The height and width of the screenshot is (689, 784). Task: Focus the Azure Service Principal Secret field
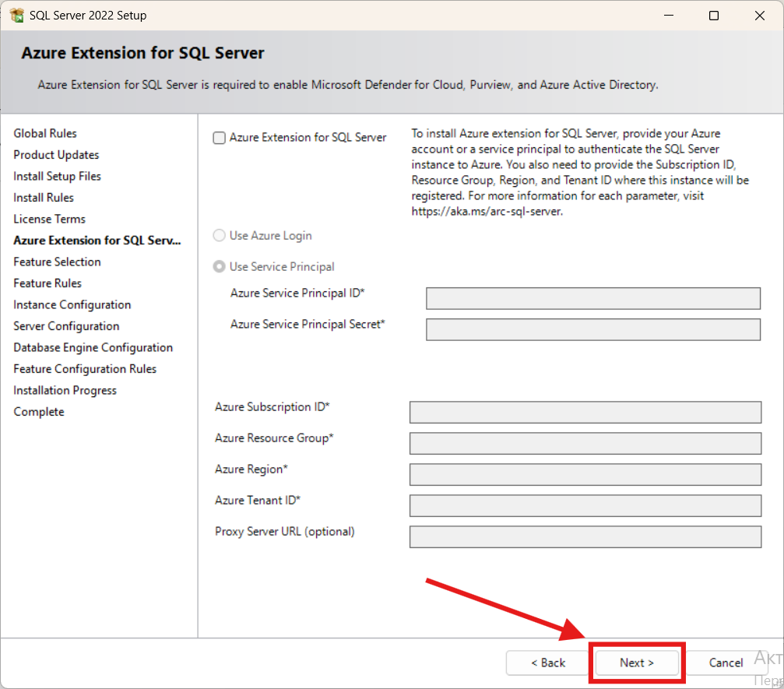pos(592,329)
